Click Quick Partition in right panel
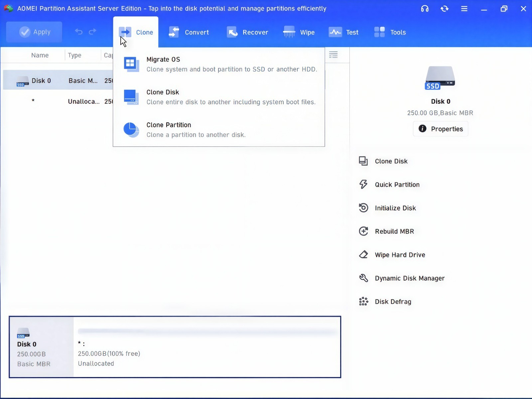Image resolution: width=532 pixels, height=399 pixels. tap(397, 184)
